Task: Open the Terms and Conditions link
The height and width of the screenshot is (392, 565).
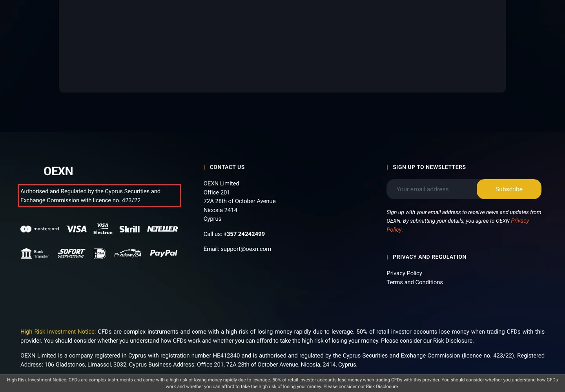Action: pos(415,282)
